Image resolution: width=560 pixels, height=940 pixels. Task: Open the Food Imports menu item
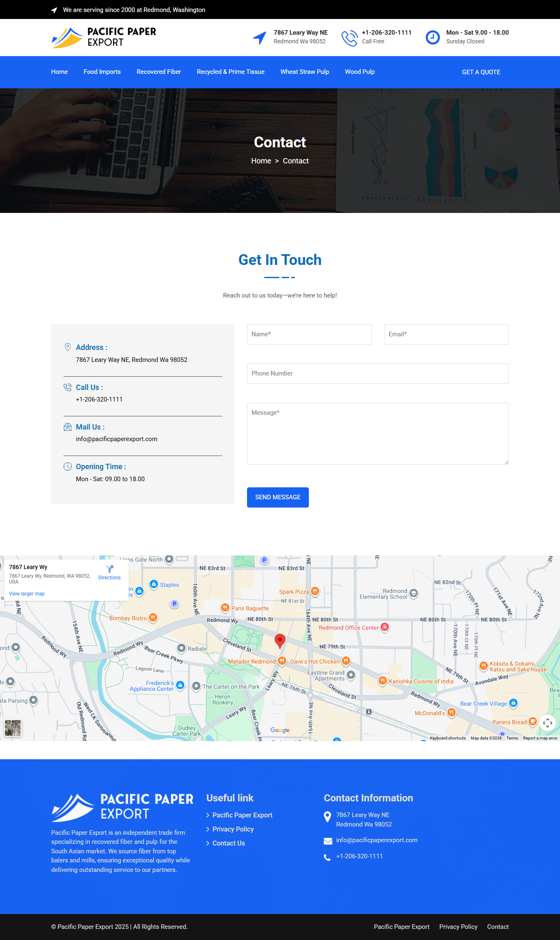click(102, 72)
